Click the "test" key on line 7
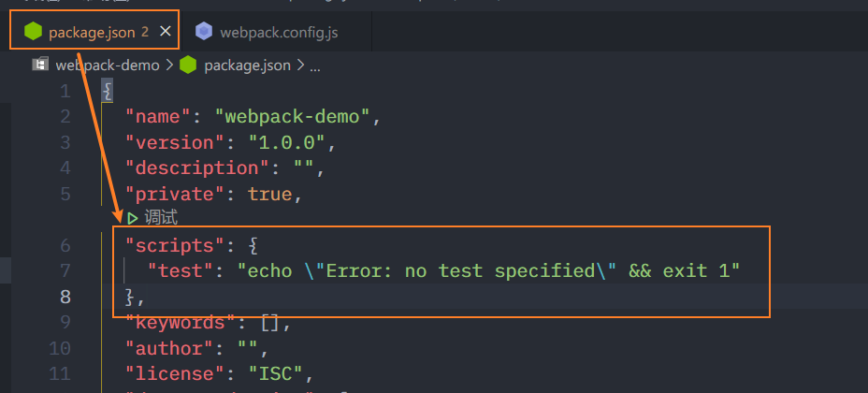 coord(181,271)
